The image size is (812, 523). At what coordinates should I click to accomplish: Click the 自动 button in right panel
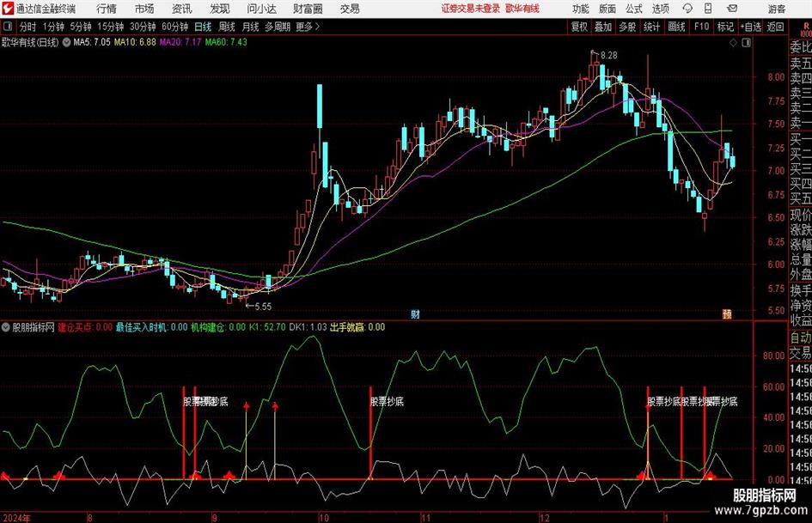tap(801, 338)
